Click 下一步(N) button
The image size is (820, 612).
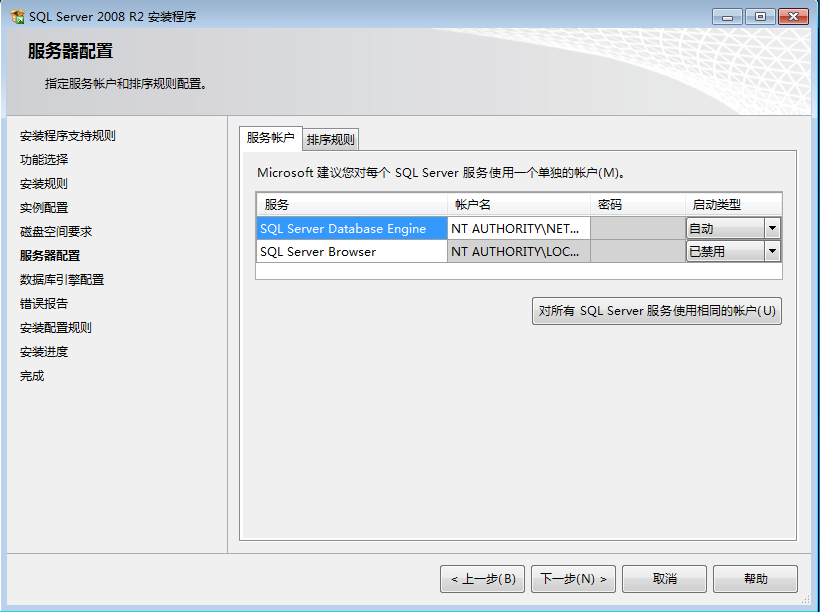click(573, 579)
